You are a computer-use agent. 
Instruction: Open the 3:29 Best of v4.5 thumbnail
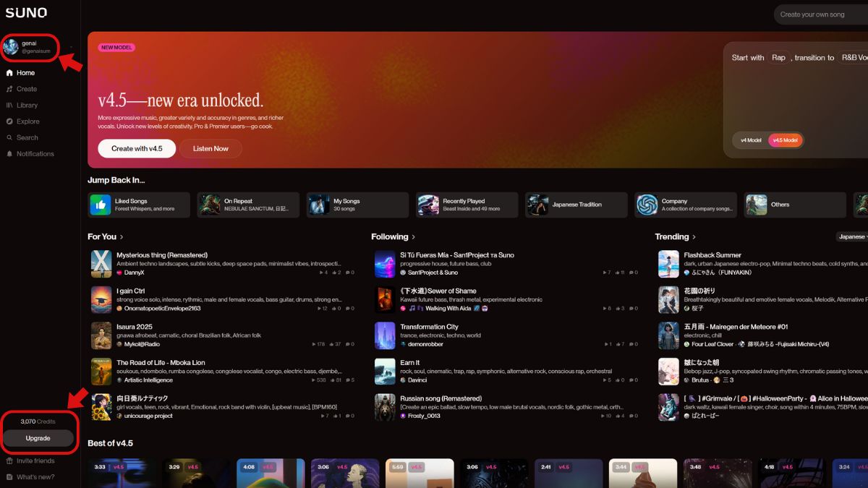point(196,474)
